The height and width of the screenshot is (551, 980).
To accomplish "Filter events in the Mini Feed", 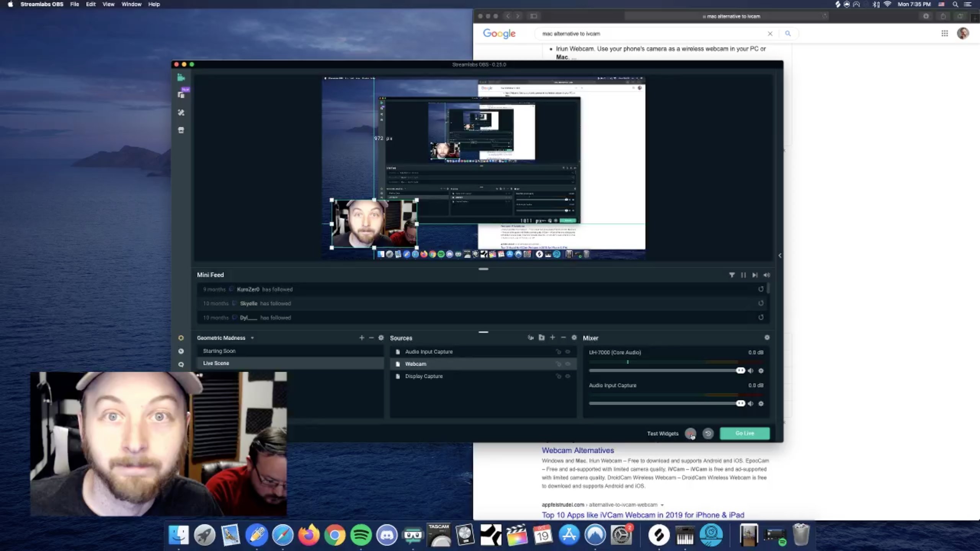I will point(732,275).
